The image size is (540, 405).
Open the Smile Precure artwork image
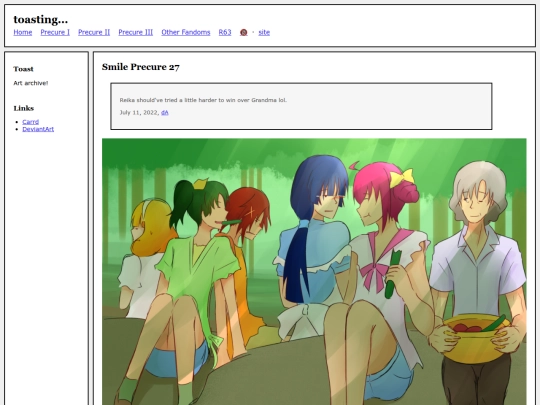(314, 271)
